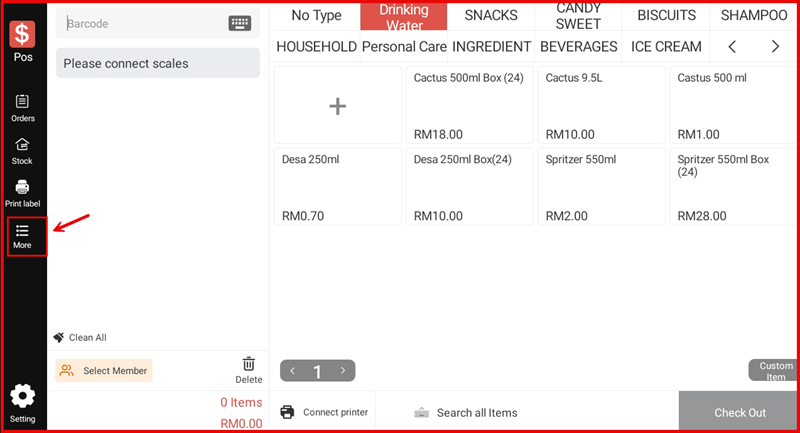Select the BEVERAGES category tab
This screenshot has height=433, width=800.
point(579,46)
